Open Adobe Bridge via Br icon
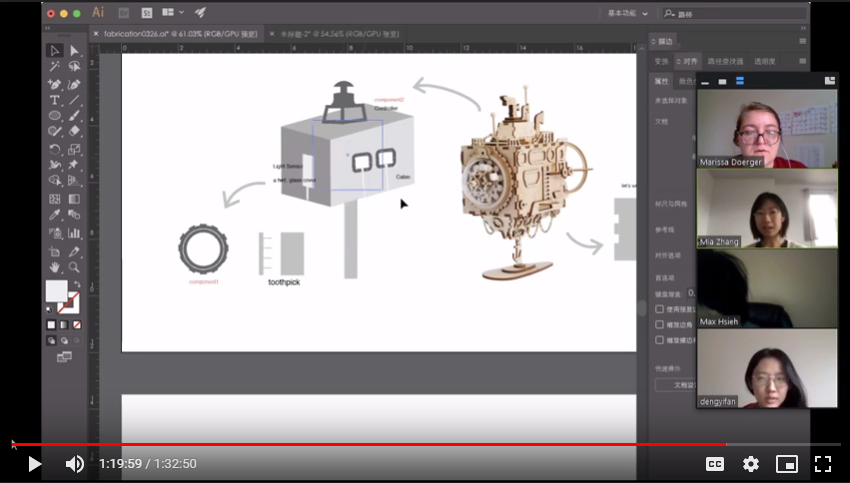Screen dimensions: 850x483 point(124,12)
